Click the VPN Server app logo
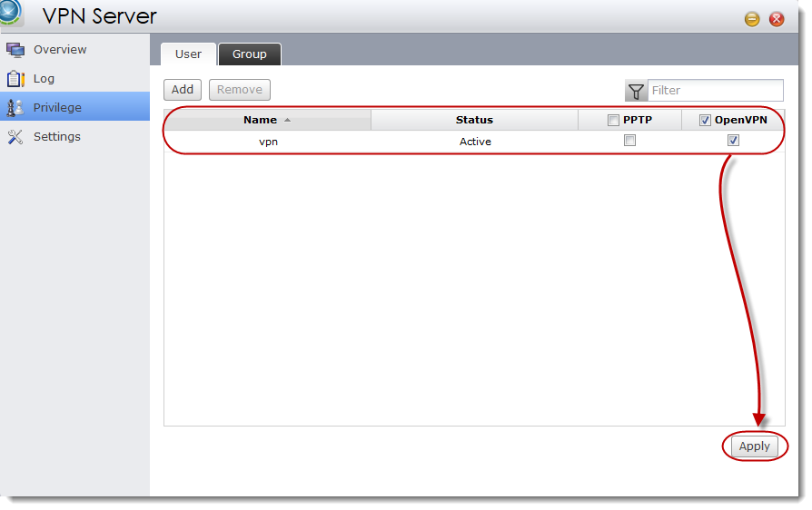The height and width of the screenshot is (510, 812). pos(10,13)
